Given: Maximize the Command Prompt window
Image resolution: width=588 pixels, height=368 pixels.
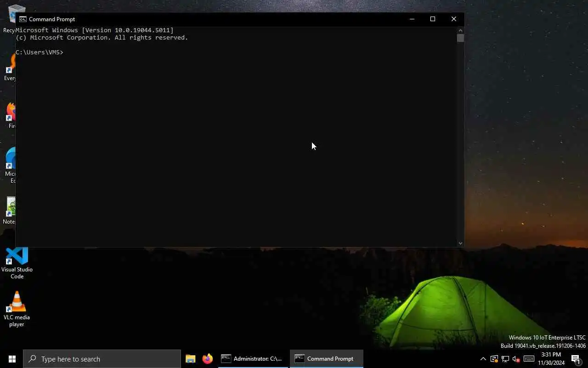Looking at the screenshot, I should point(433,19).
